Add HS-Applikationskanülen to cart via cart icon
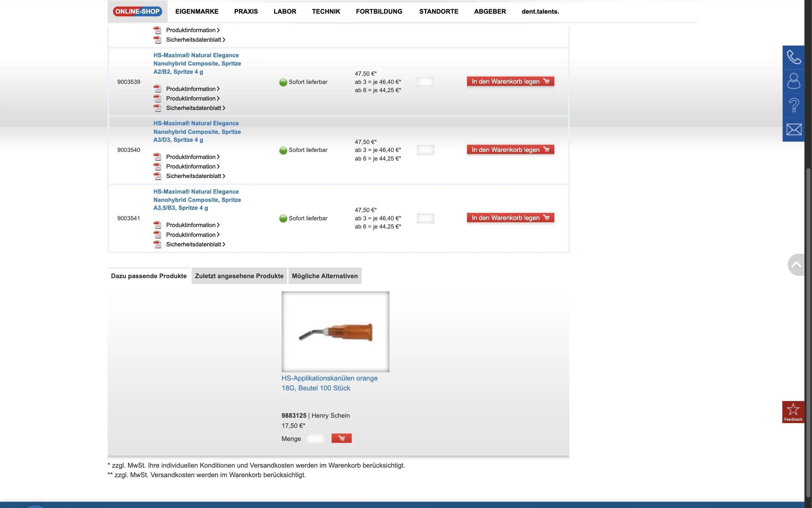 coord(342,438)
